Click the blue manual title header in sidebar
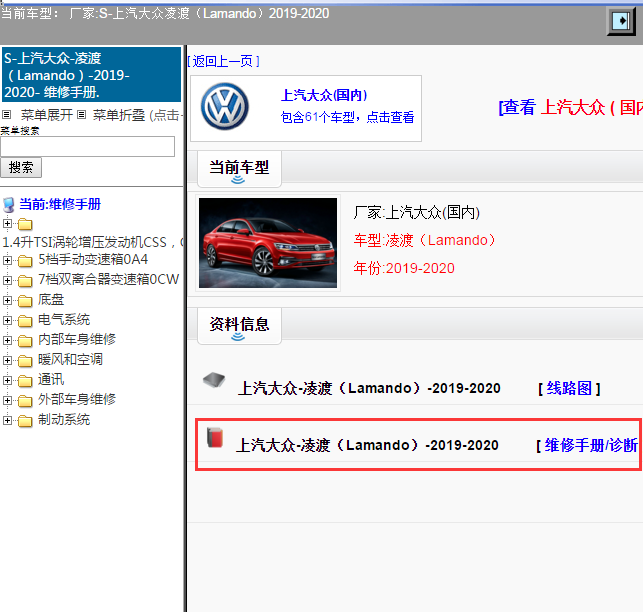Viewport: 643px width, 612px height. (x=91, y=75)
